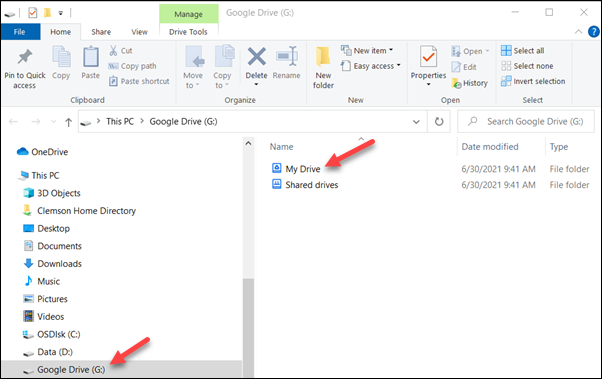Collapse the ribbon chevron
602x379 pixels.
tap(578, 32)
